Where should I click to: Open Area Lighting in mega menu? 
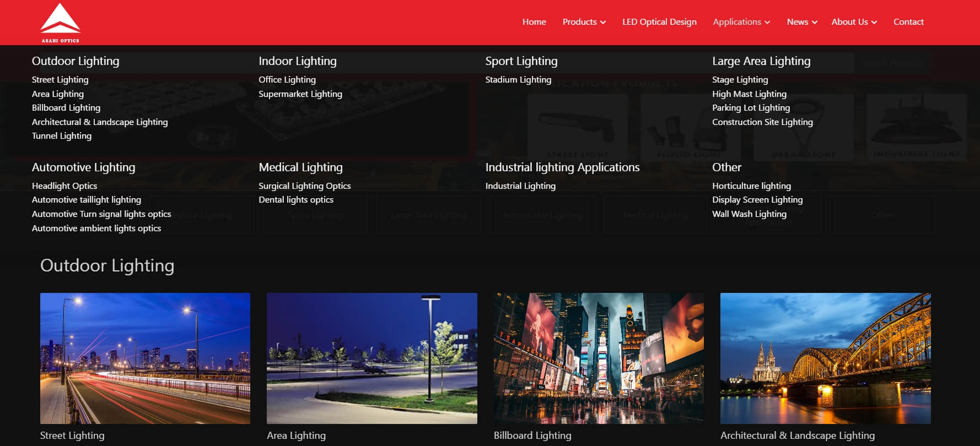(x=58, y=94)
